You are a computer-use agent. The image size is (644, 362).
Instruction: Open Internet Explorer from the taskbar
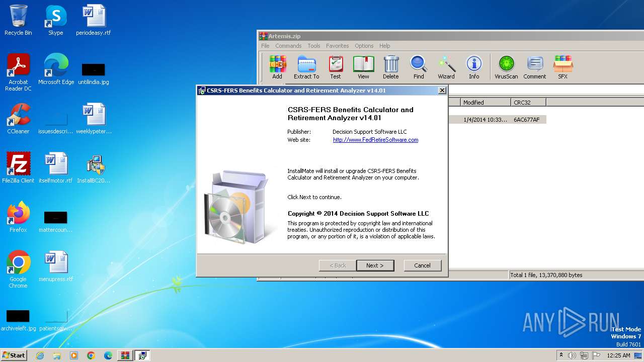(x=40, y=355)
